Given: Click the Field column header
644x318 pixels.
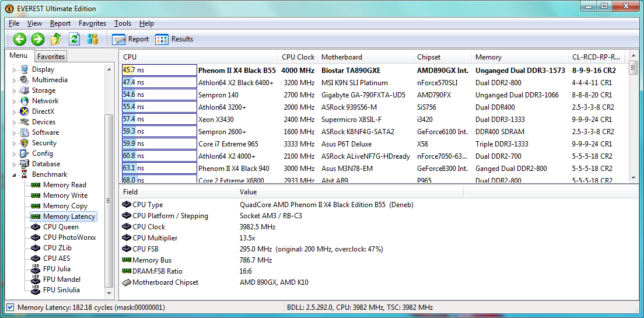Looking at the screenshot, I should click(x=178, y=192).
